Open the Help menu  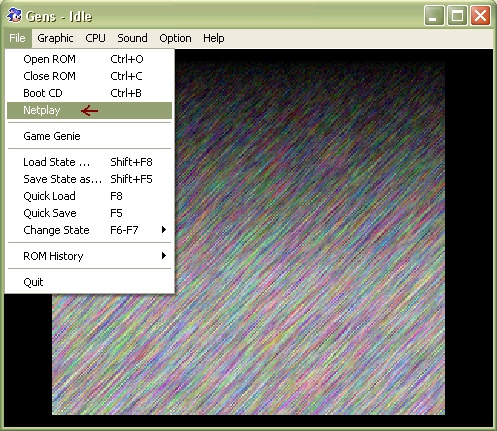214,38
